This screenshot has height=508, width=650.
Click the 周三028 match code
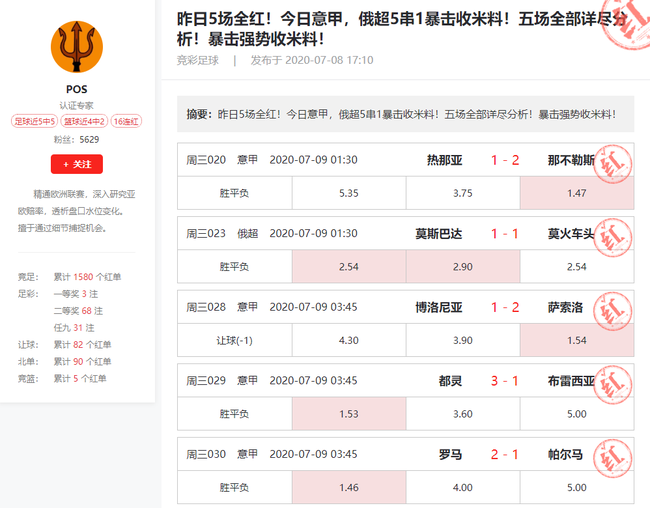coord(206,307)
